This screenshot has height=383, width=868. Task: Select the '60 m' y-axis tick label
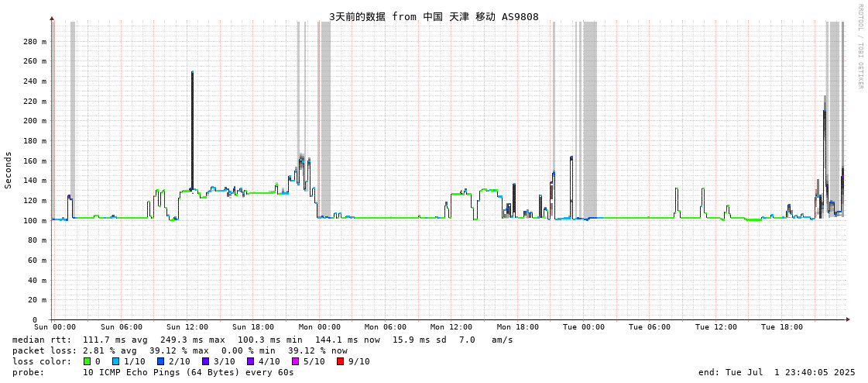point(38,260)
